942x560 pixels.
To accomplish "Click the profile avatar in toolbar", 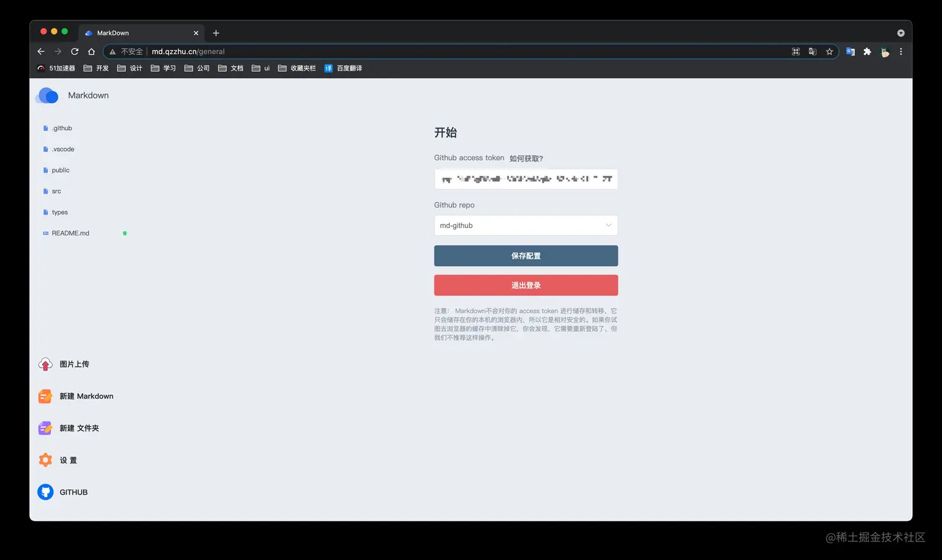I will click(x=885, y=52).
